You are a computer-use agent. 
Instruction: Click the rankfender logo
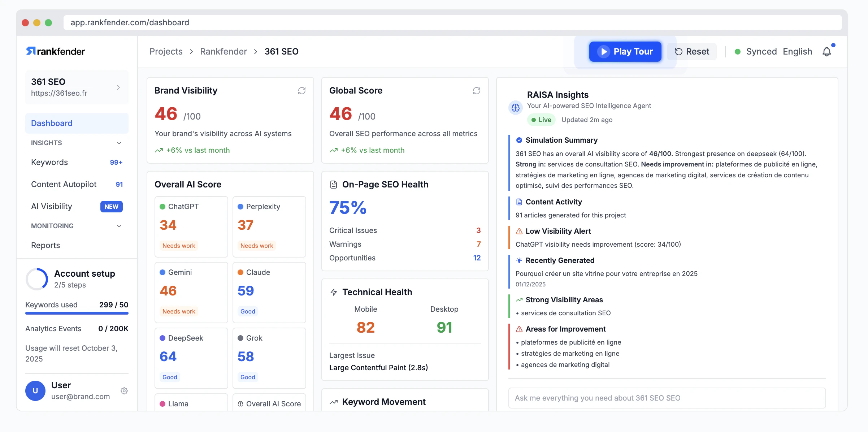(x=56, y=51)
